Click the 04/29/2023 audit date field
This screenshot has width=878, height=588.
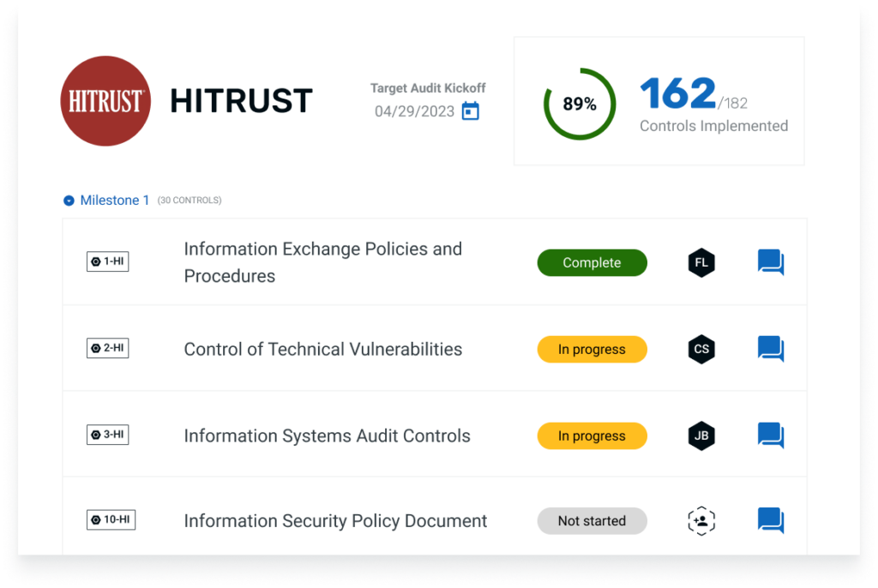pos(414,111)
